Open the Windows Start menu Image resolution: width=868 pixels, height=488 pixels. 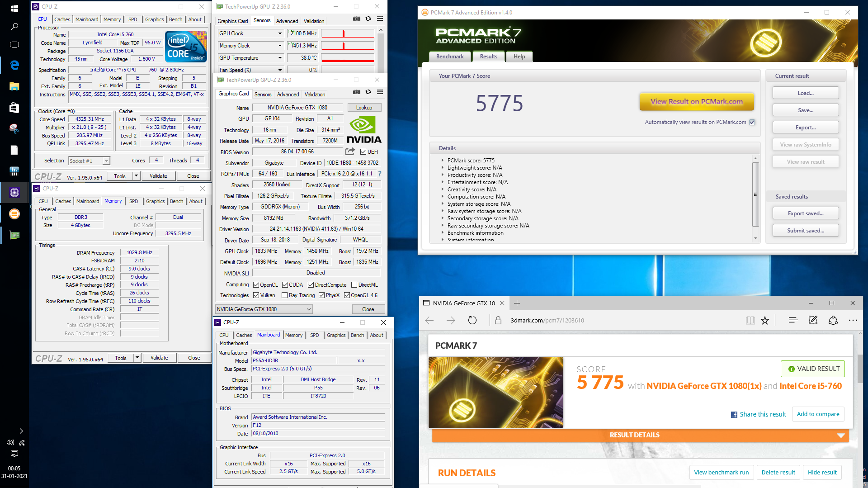pos(14,9)
